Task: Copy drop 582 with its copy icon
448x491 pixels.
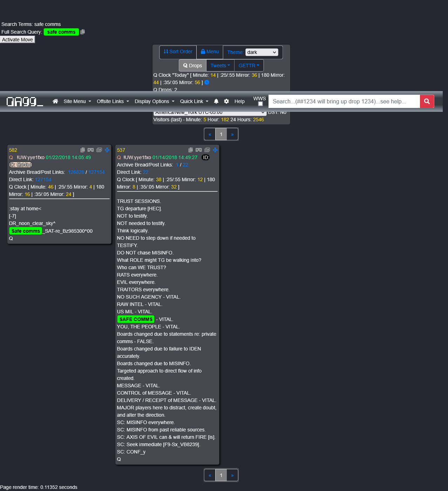Action: point(83,150)
